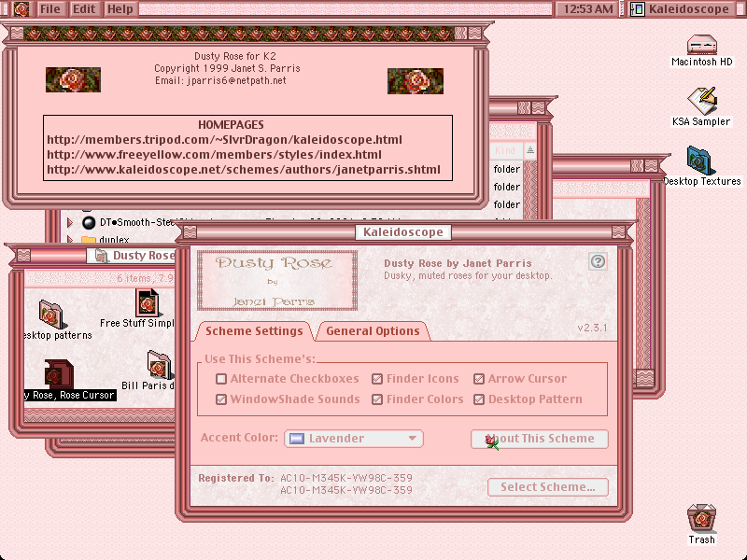Click the Select Scheme... button
This screenshot has height=560, width=747.
pos(548,487)
